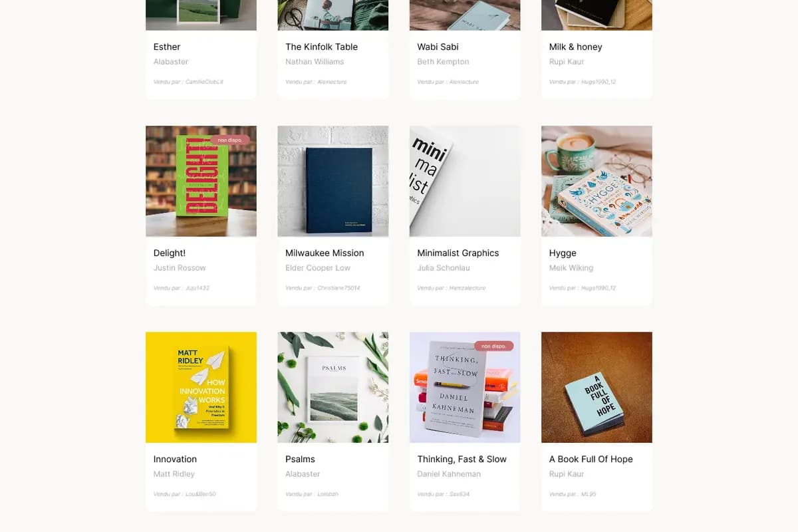The width and height of the screenshot is (798, 532).
Task: Click seller Juju1432 under Delight!
Action: tap(198, 288)
